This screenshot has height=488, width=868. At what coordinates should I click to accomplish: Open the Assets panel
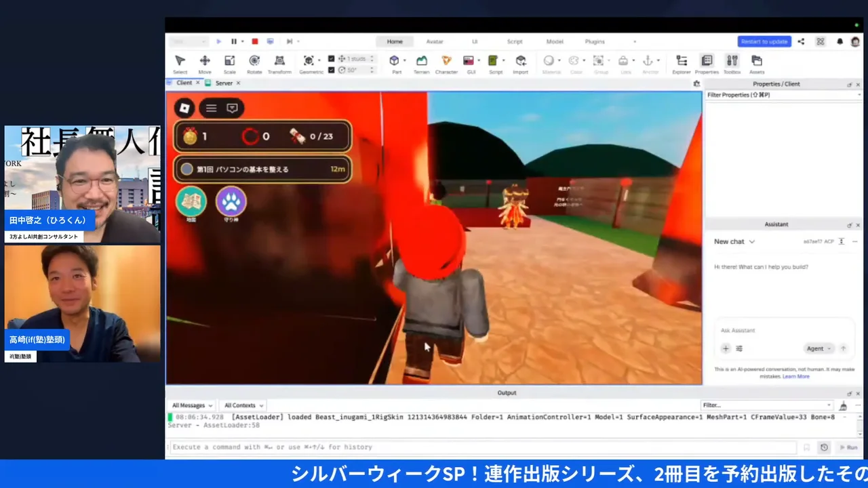pos(757,64)
